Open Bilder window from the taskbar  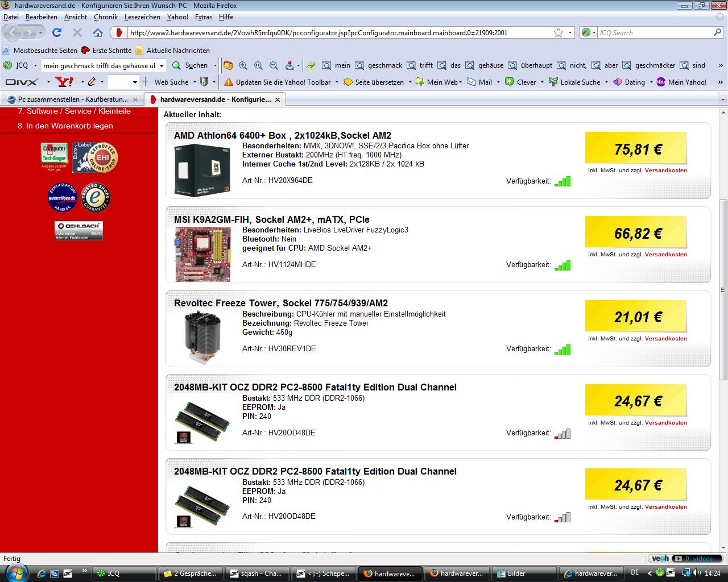pyautogui.click(x=523, y=573)
